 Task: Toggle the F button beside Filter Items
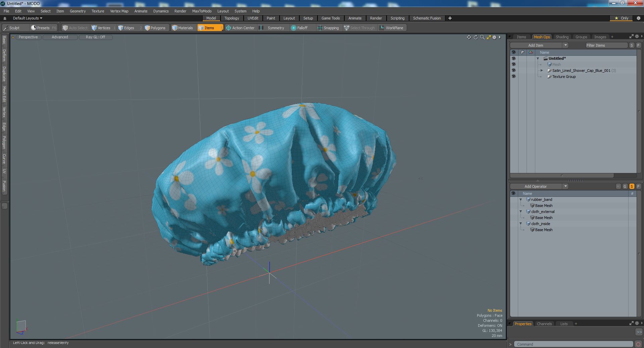pyautogui.click(x=638, y=45)
